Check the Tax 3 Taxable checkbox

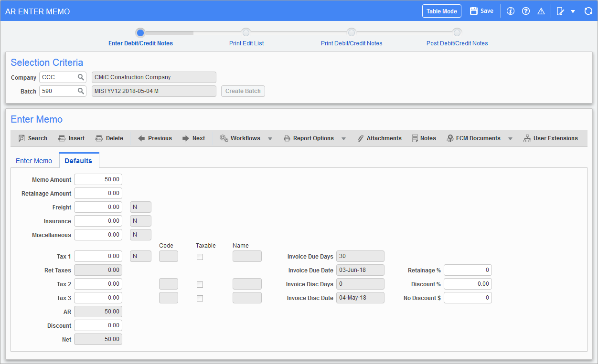tap(200, 298)
